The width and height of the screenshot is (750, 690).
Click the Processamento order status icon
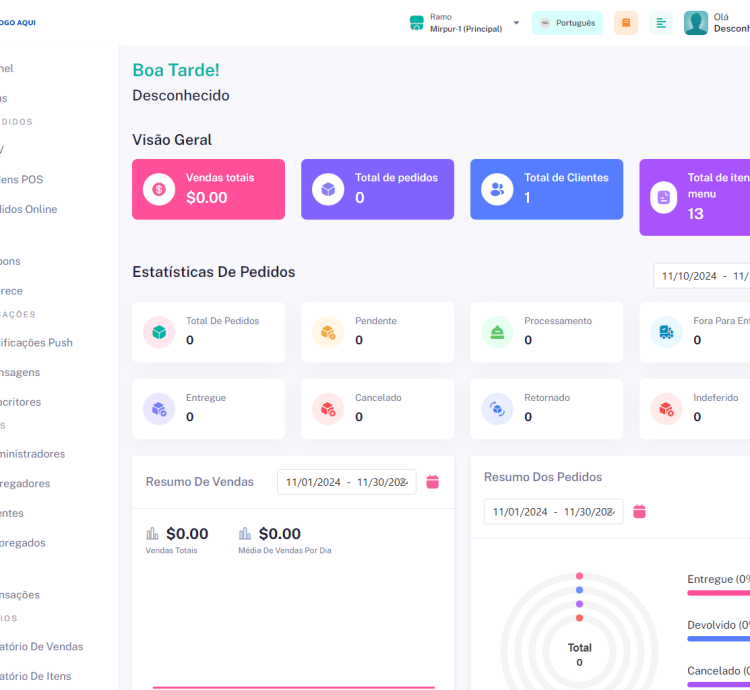pos(497,332)
